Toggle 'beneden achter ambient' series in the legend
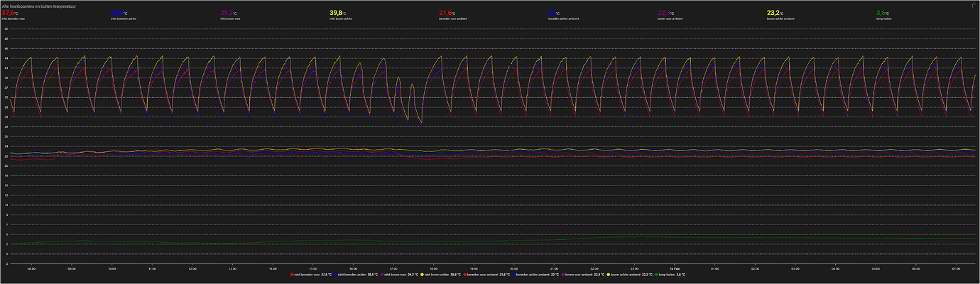Image resolution: width=980 pixels, height=284 pixels. point(536,274)
